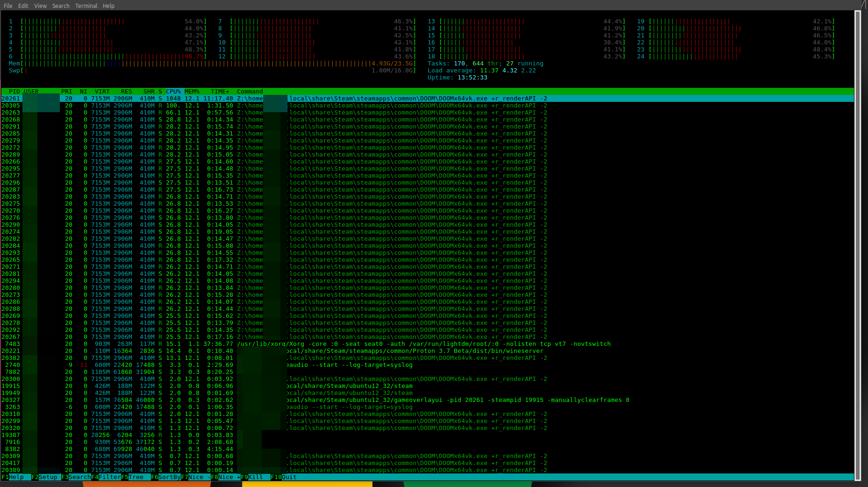Open the Edit menu
868x487 pixels.
tap(23, 6)
